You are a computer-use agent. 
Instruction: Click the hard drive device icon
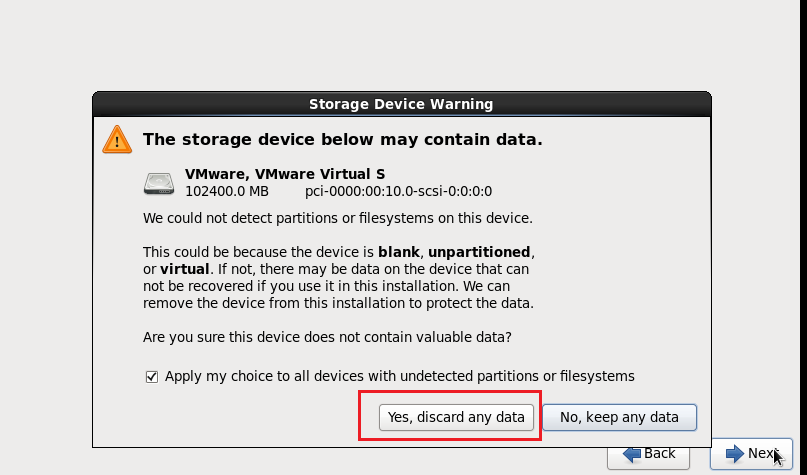[159, 183]
